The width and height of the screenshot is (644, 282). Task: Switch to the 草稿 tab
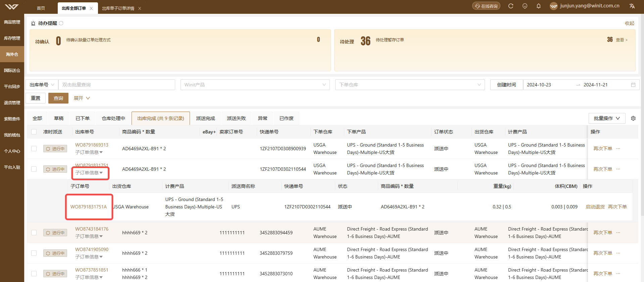(59, 118)
